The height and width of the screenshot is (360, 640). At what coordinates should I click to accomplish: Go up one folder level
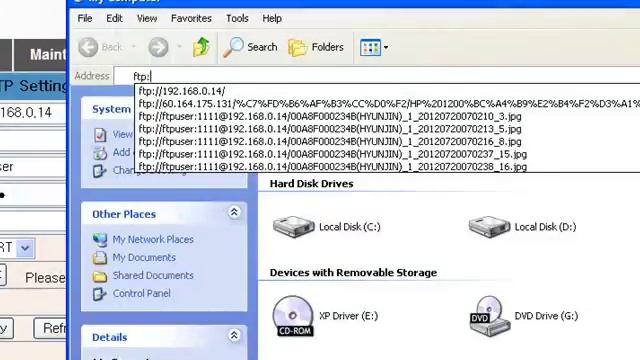click(201, 47)
